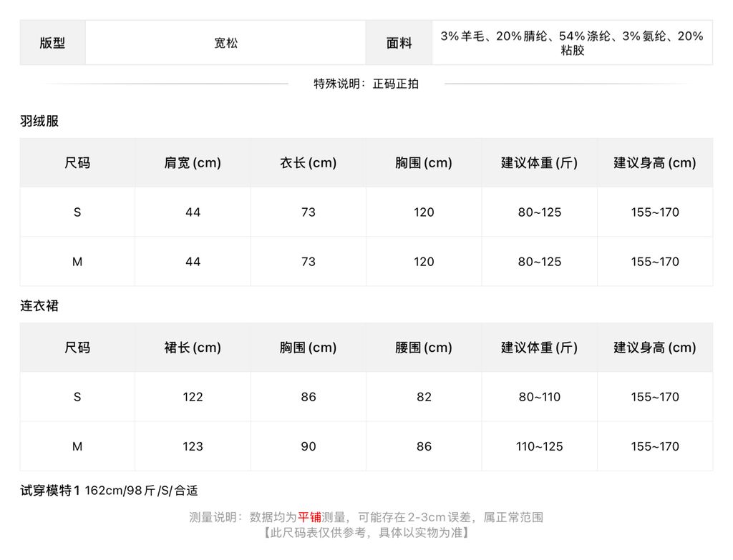Select size M in the 连衣裙 table
Image resolution: width=733 pixels, height=560 pixels.
tap(77, 446)
